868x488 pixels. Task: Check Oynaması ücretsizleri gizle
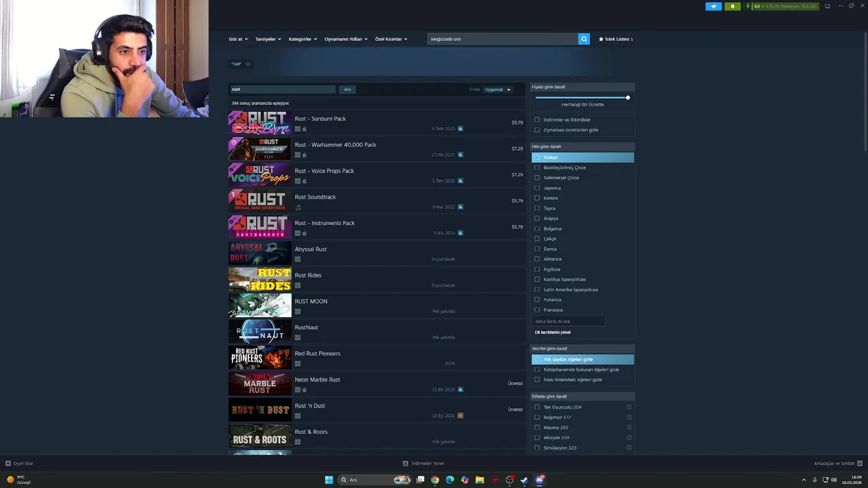point(537,130)
